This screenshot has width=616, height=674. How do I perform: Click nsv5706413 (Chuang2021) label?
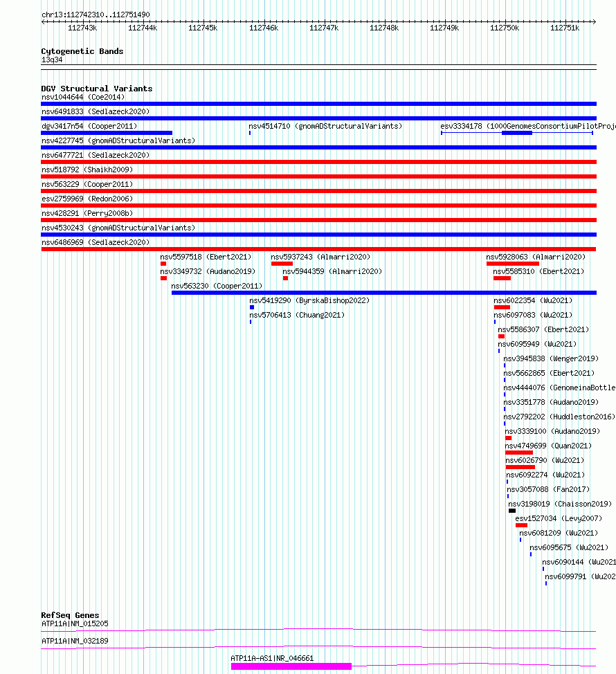(x=297, y=315)
